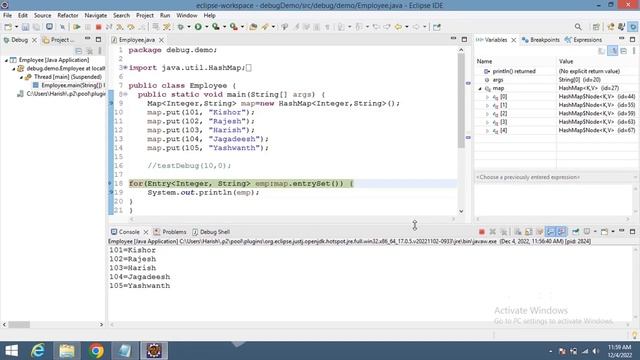The image size is (640, 360).
Task: Click the Skip All Breakpoints icon
Action: (62, 27)
